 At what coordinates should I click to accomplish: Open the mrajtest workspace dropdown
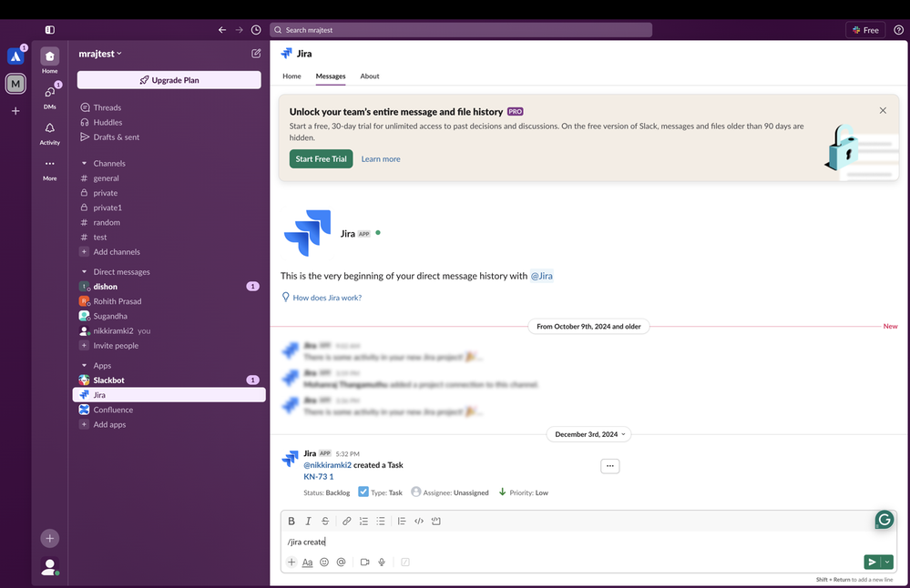pyautogui.click(x=100, y=54)
